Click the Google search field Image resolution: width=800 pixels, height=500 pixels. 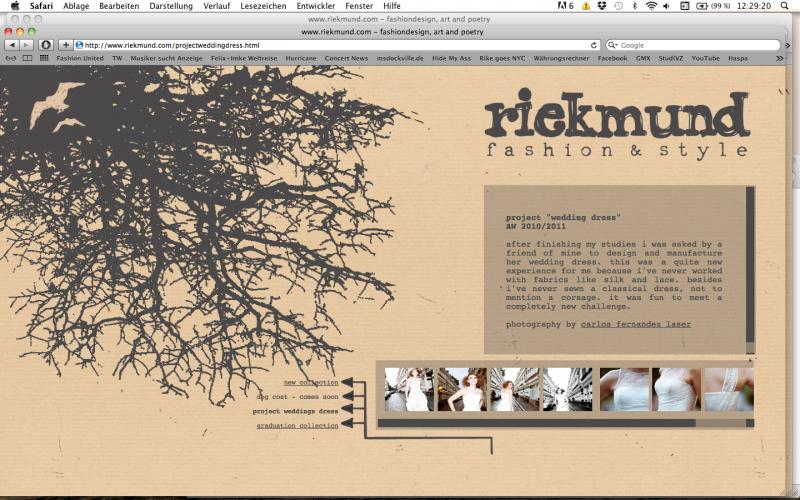(x=700, y=45)
